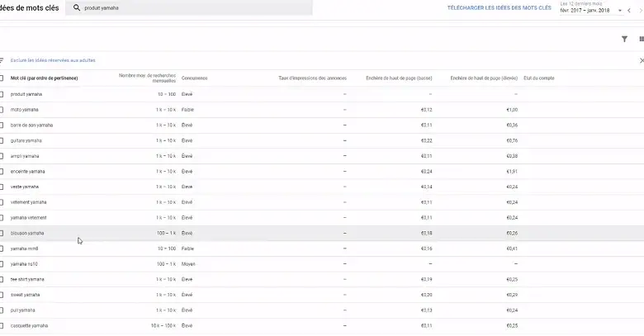
Task: Click the keyword 'yamaha vetement'
Action: click(28, 218)
